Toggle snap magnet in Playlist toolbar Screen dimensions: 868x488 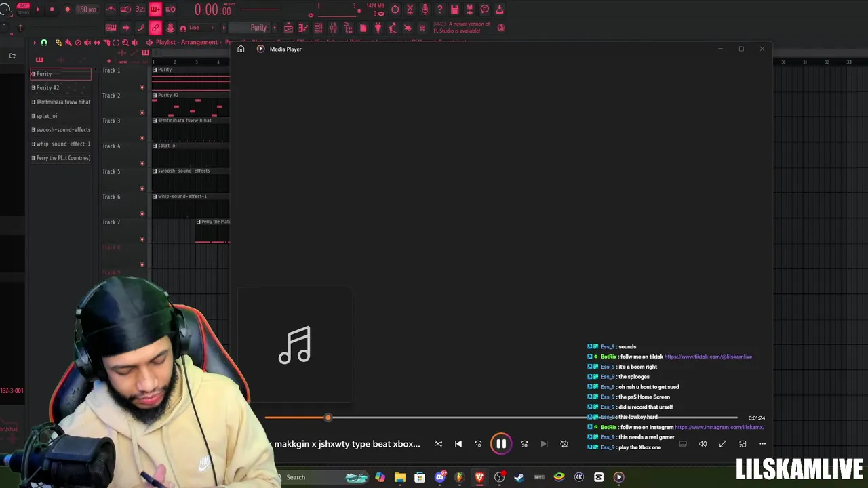tap(44, 42)
